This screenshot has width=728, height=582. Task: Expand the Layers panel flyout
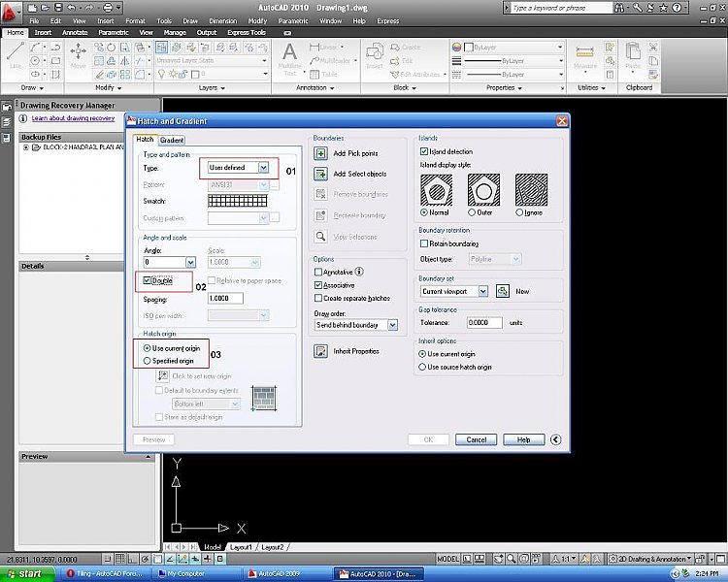213,87
